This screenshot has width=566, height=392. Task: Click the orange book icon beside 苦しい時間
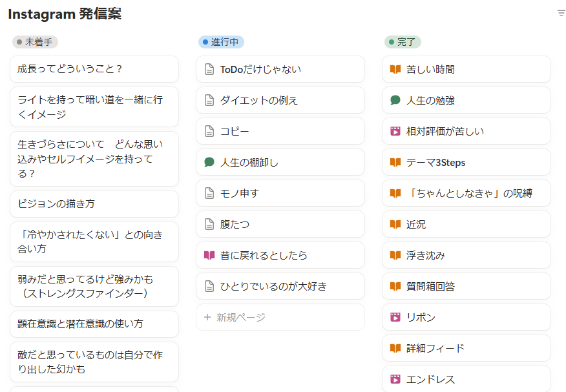coord(395,70)
